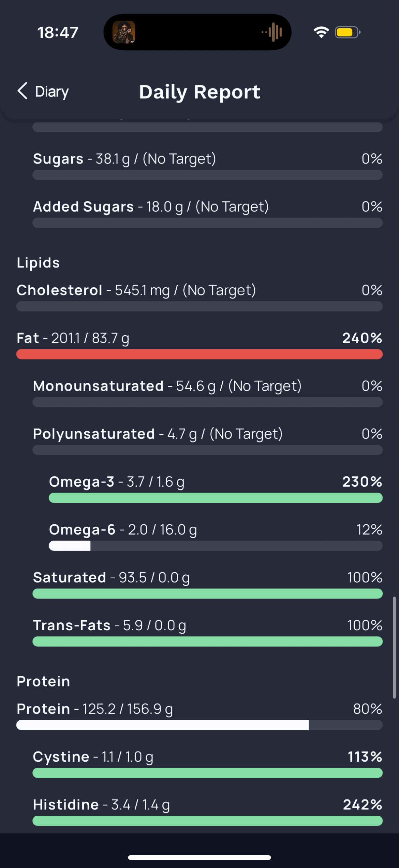
Task: Click the vertical scrollbar indicator
Action: click(x=394, y=647)
